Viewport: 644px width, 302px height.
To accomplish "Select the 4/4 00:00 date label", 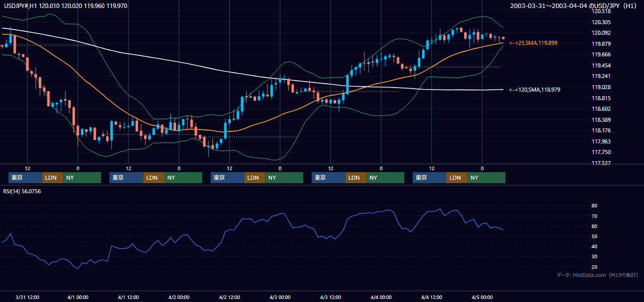I will 381,297.
